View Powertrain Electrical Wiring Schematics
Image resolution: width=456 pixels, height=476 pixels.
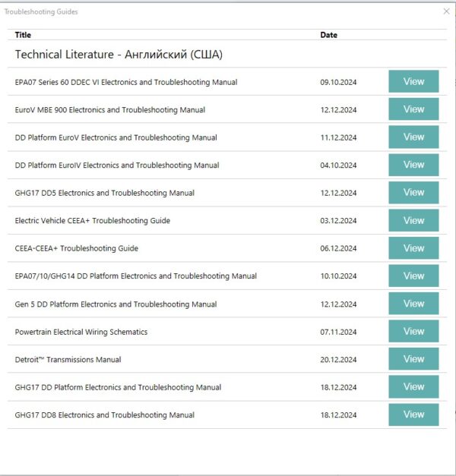pyautogui.click(x=413, y=331)
